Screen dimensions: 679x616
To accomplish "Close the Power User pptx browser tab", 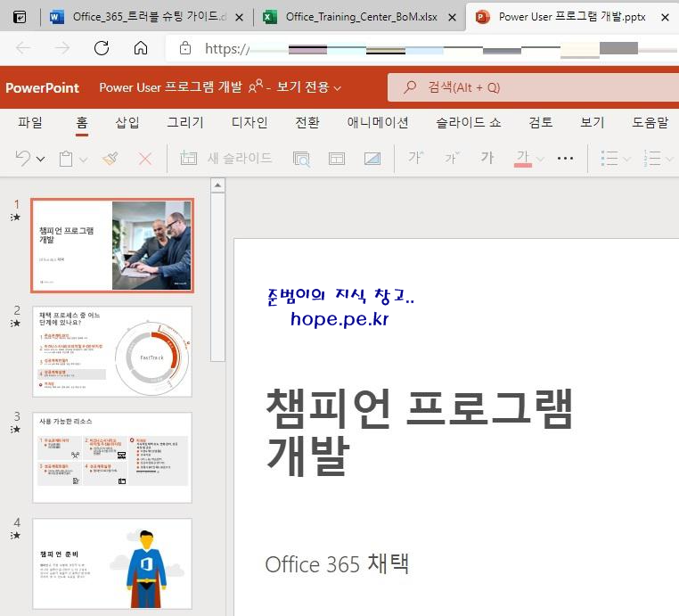I will [665, 17].
